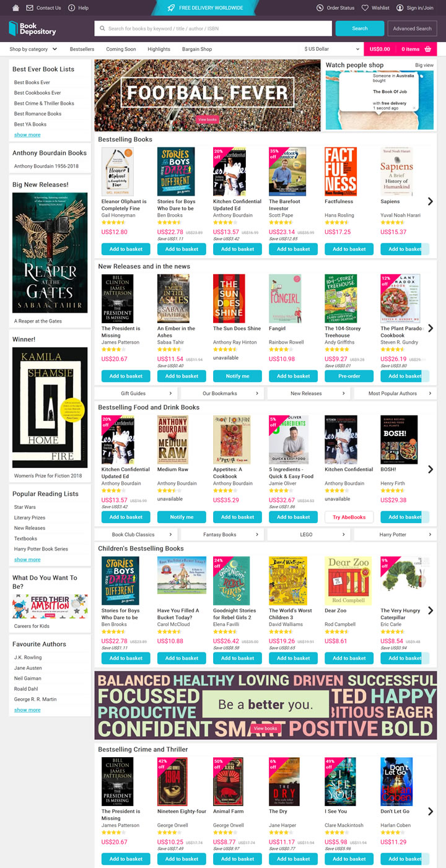Image resolution: width=446 pixels, height=868 pixels.
Task: Open A Reaper at the Gates cover
Action: (50, 253)
